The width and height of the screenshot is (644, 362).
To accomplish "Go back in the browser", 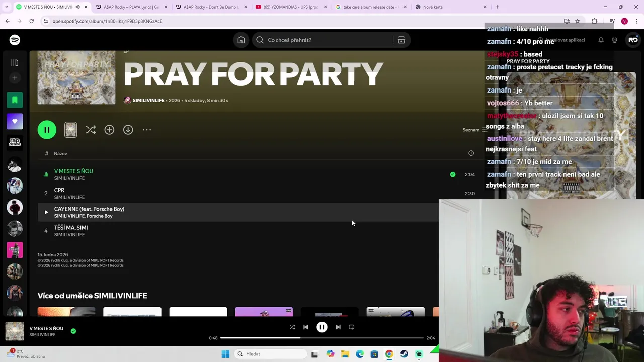I will tap(7, 21).
